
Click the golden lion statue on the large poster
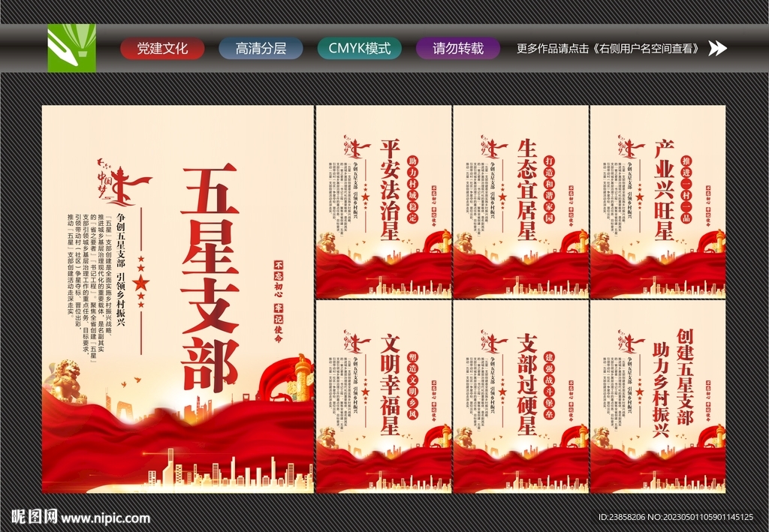(x=67, y=382)
